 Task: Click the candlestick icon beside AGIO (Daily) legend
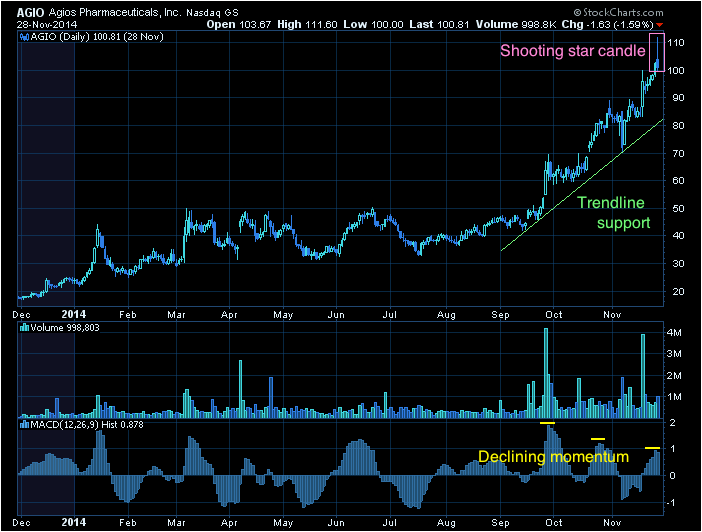click(25, 37)
